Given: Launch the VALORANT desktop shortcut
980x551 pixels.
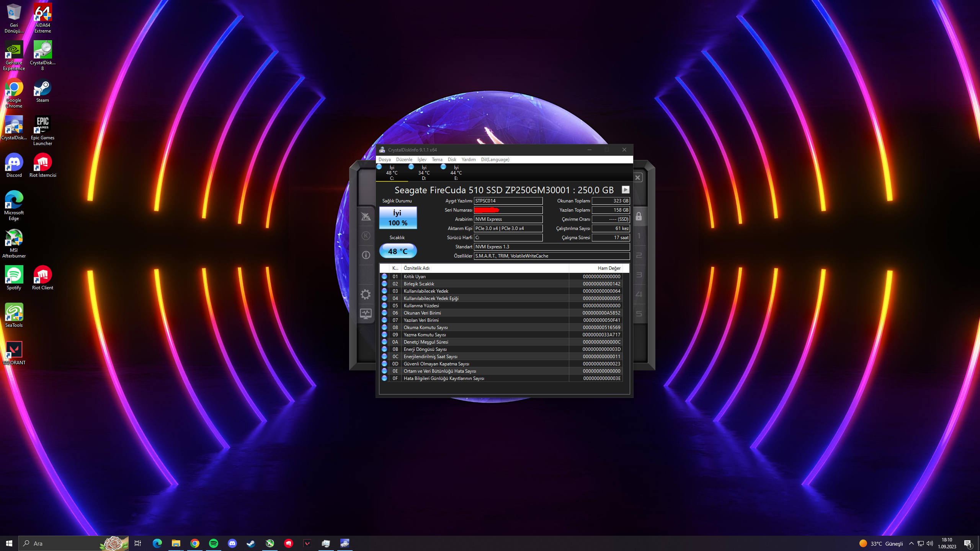Looking at the screenshot, I should coord(14,353).
